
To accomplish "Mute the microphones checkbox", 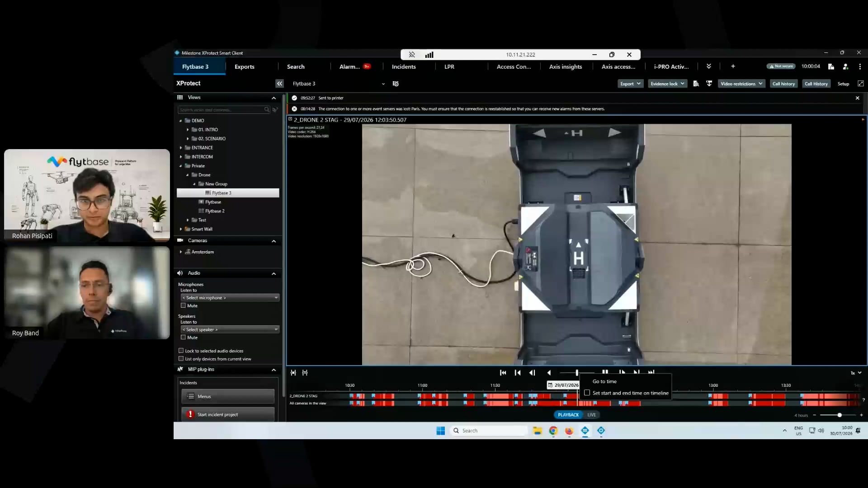I will (183, 305).
